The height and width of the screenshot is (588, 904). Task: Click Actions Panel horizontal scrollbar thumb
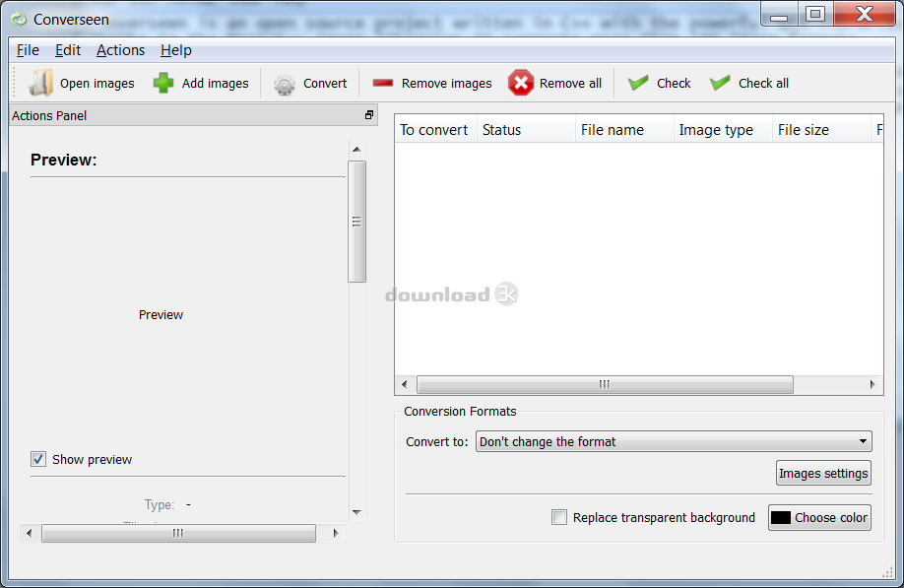(178, 533)
